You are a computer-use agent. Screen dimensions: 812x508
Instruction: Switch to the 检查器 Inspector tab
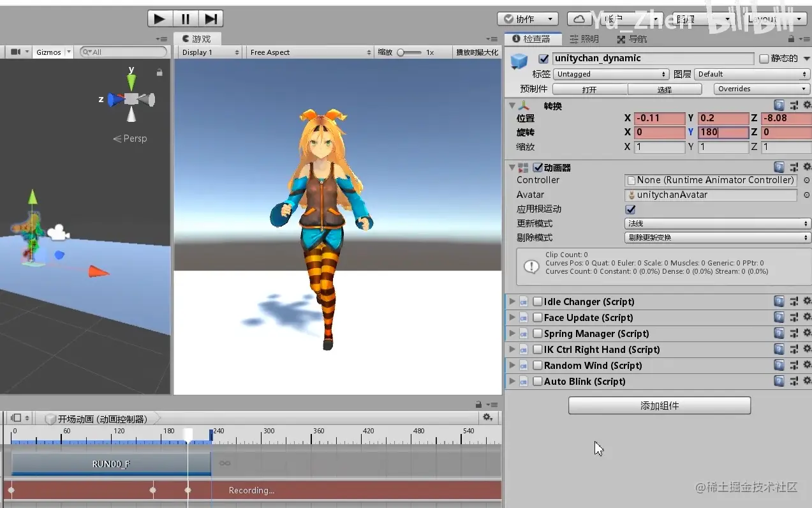[533, 39]
